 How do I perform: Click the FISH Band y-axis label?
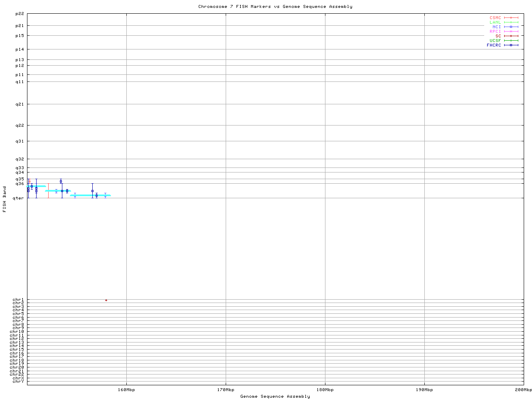(5, 199)
